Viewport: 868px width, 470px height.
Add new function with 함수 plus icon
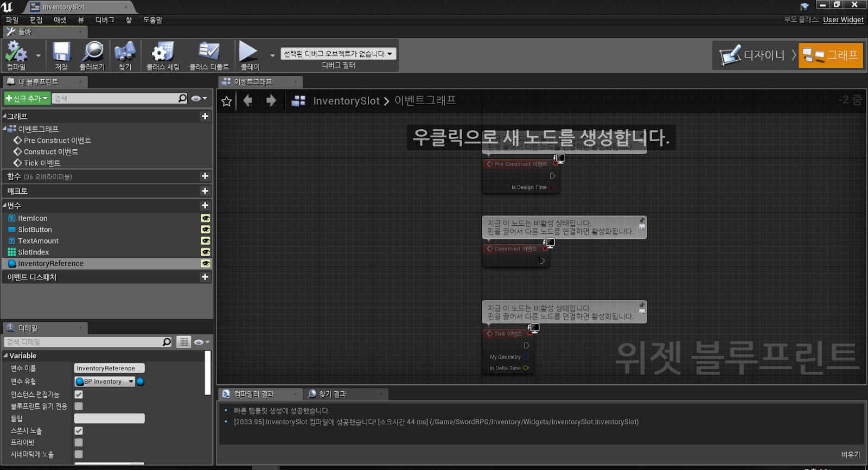click(205, 176)
